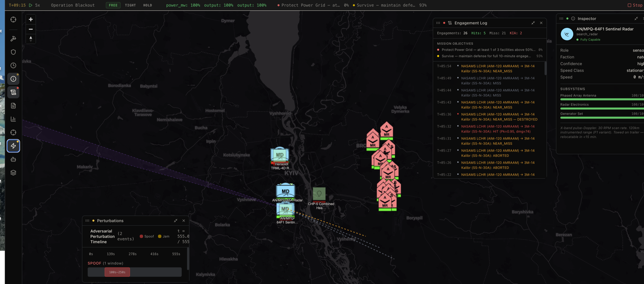
Task: Click the Phased Array Antenna health bar
Action: click(602, 99)
